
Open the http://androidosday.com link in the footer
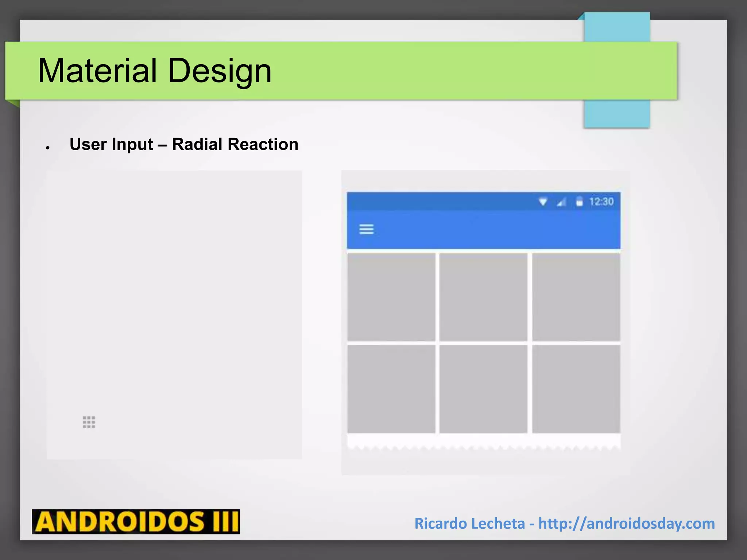(627, 524)
